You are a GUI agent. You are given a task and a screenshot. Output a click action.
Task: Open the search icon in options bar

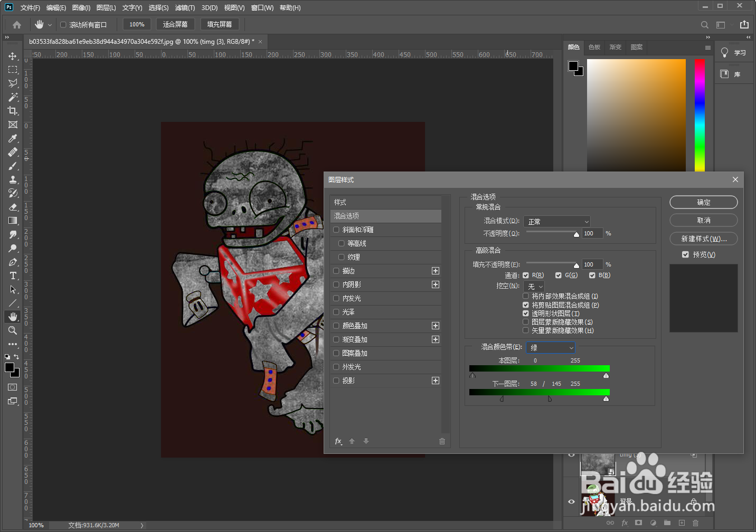click(705, 25)
